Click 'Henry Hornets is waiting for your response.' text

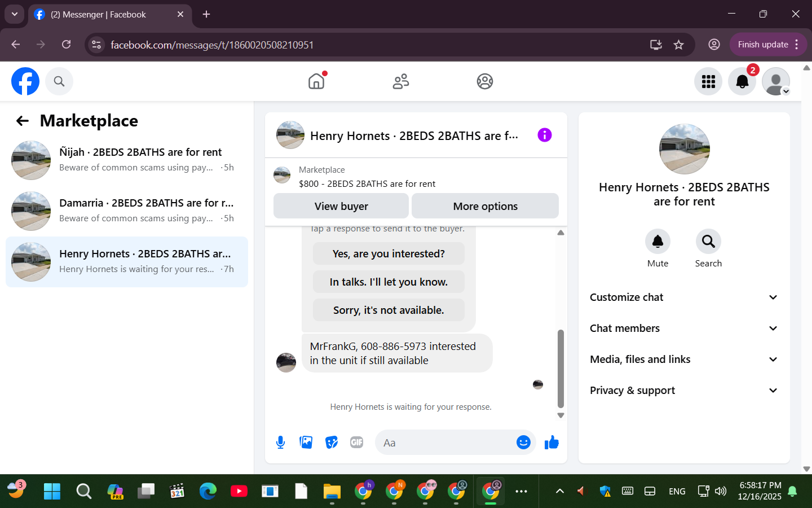pyautogui.click(x=411, y=407)
